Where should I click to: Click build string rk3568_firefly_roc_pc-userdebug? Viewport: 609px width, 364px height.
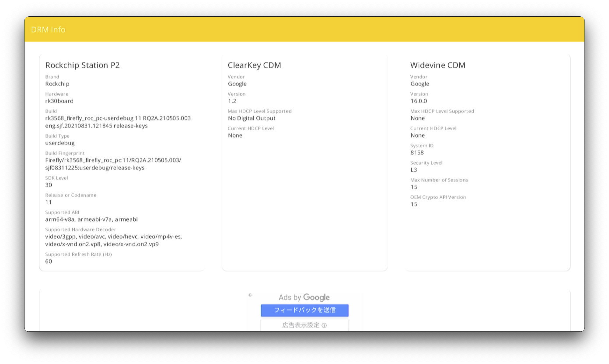pyautogui.click(x=118, y=122)
